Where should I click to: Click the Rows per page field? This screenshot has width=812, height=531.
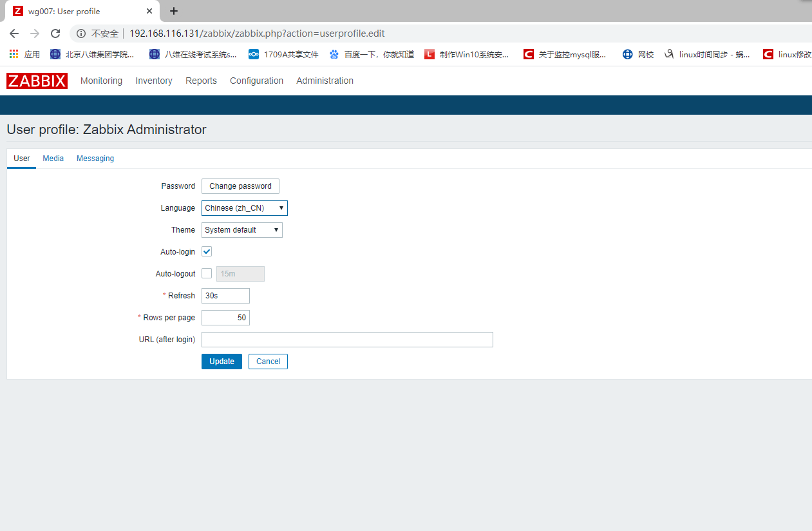(x=225, y=318)
